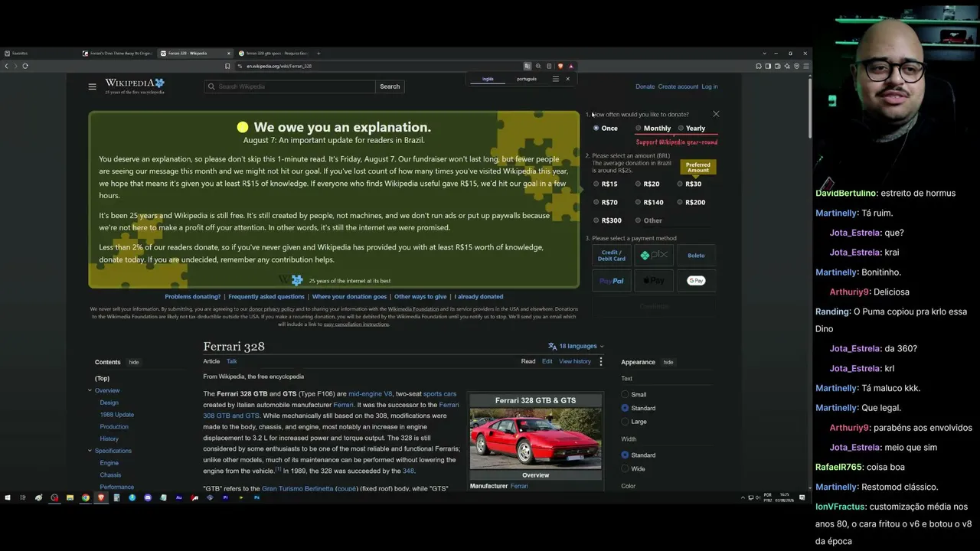The width and height of the screenshot is (980, 551).
Task: Go back with the browser back arrow
Action: click(x=6, y=66)
